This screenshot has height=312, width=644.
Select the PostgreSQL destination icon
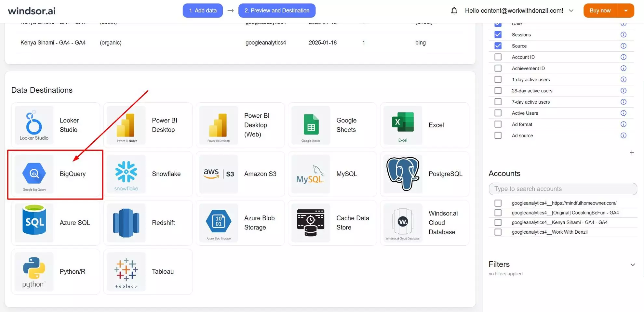point(403,174)
